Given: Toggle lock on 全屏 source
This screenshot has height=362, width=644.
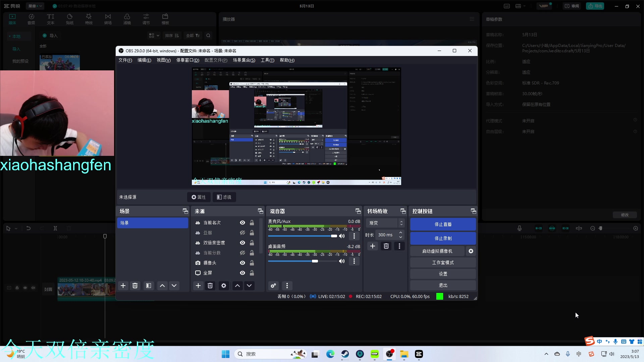Looking at the screenshot, I should pos(252,273).
